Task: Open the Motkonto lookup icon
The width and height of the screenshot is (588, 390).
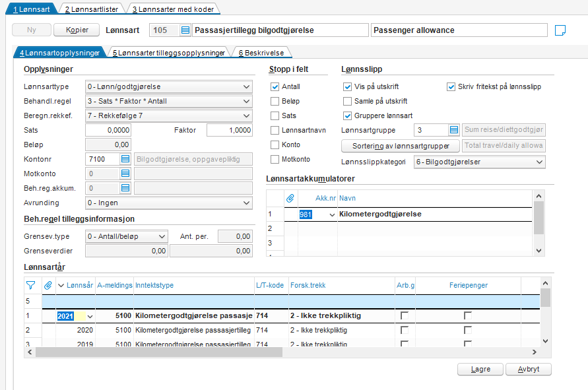Action: point(125,174)
